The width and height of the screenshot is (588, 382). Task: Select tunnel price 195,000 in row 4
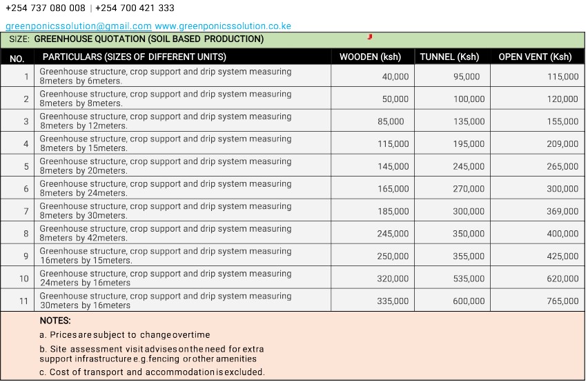[x=469, y=144]
